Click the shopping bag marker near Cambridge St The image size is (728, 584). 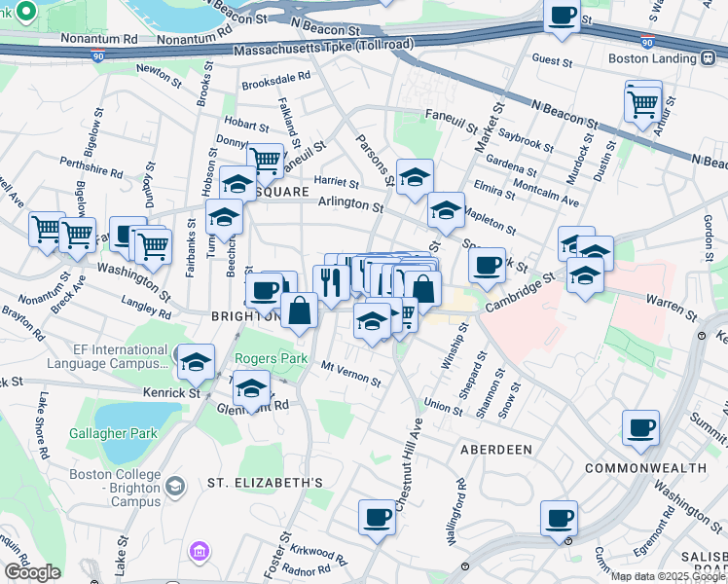coord(423,291)
